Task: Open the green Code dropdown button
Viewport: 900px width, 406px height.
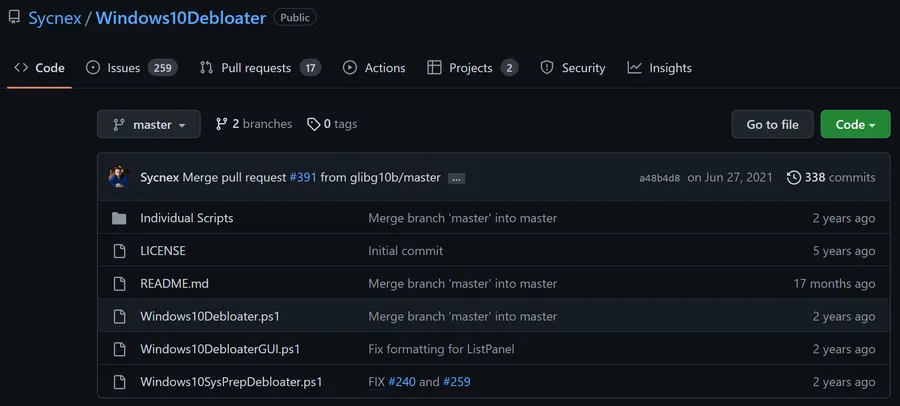Action: pos(855,124)
